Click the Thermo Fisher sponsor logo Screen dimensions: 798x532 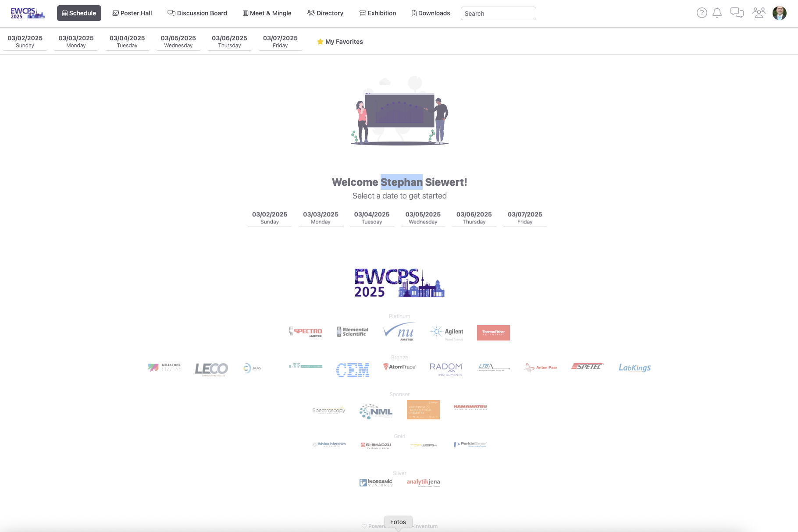point(493,333)
